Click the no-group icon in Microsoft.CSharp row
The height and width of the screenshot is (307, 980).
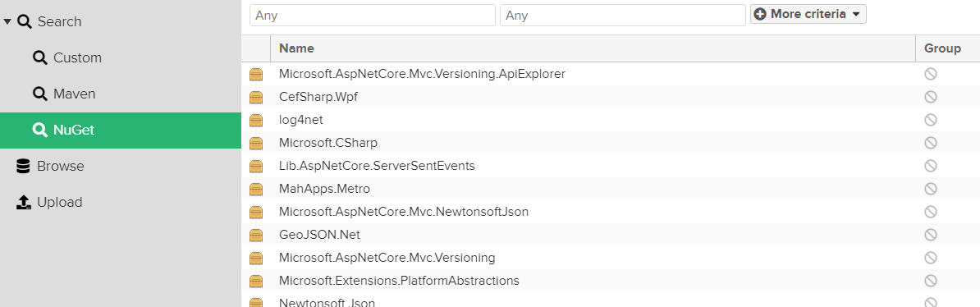point(931,143)
